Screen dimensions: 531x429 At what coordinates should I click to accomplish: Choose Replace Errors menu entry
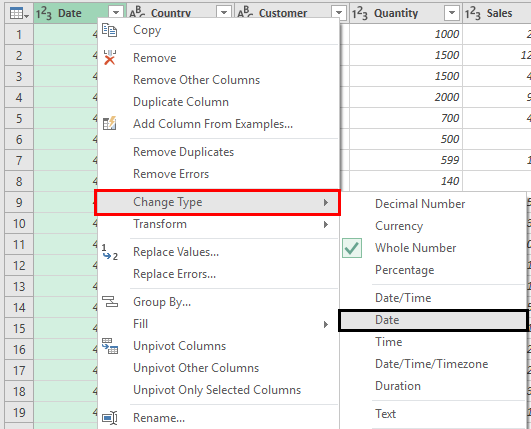coord(174,274)
